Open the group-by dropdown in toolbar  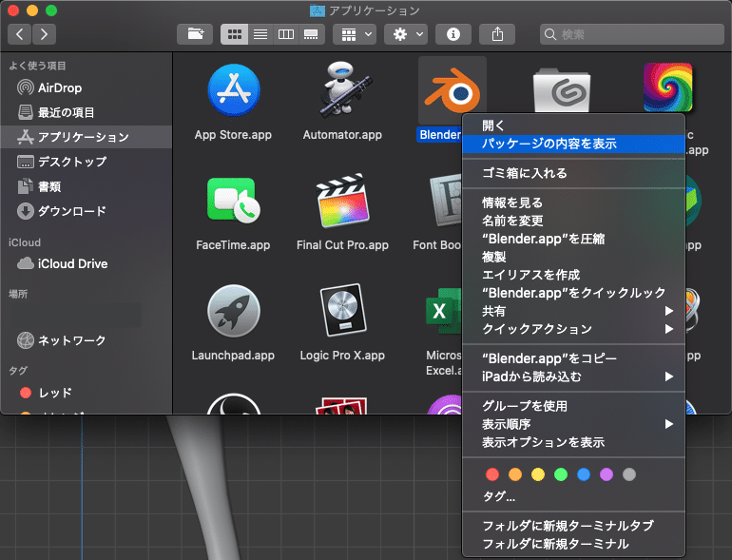tap(355, 34)
